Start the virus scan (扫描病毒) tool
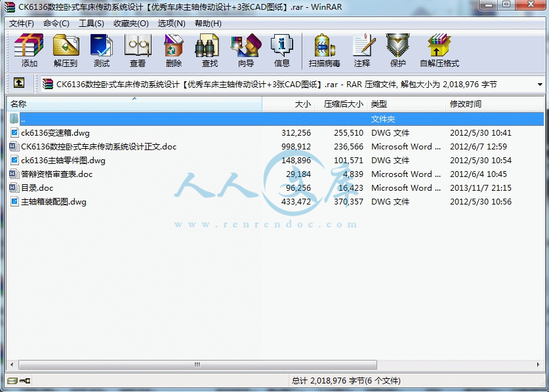The image size is (549, 392). [325, 45]
